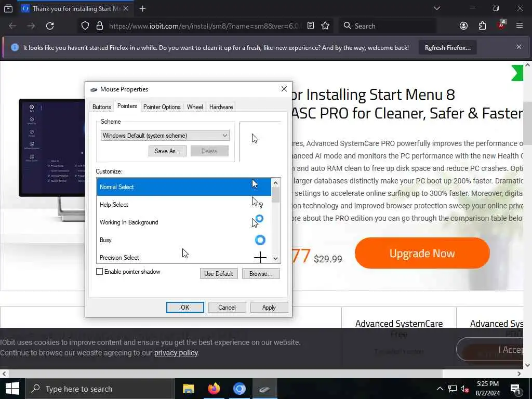Reload the current page
This screenshot has height=399, width=532.
50,26
